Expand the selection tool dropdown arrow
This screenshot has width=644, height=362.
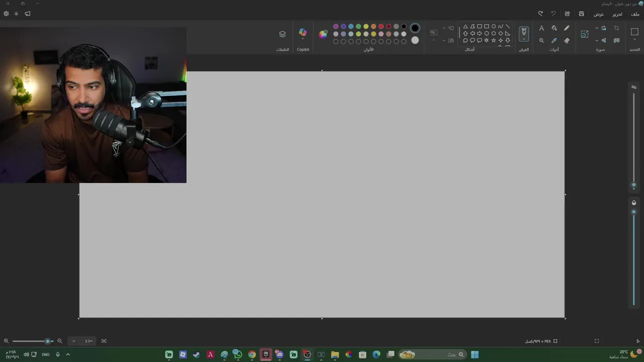click(634, 40)
